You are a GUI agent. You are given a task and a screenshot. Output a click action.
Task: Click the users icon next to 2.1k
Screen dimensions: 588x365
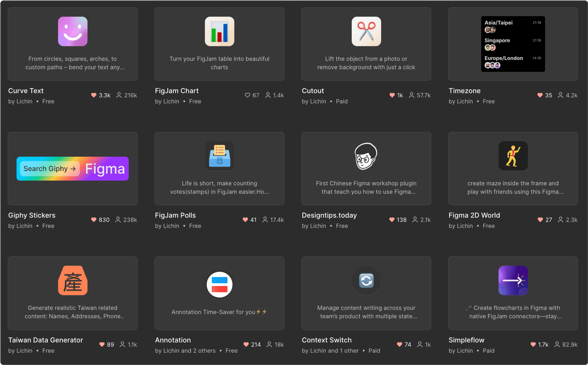tap(415, 220)
